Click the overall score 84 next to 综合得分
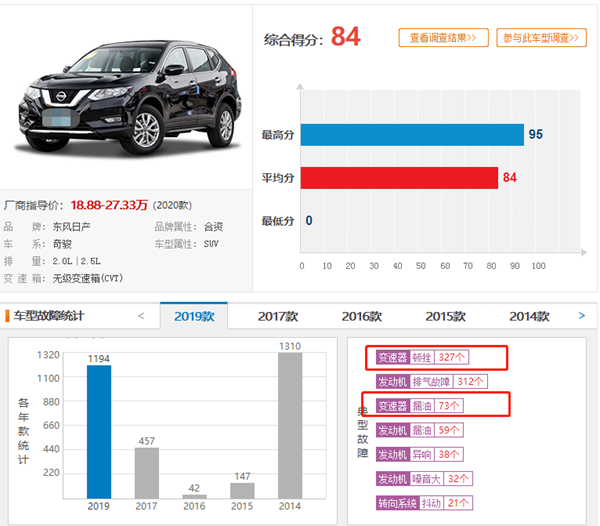This screenshot has height=526, width=600. click(346, 36)
